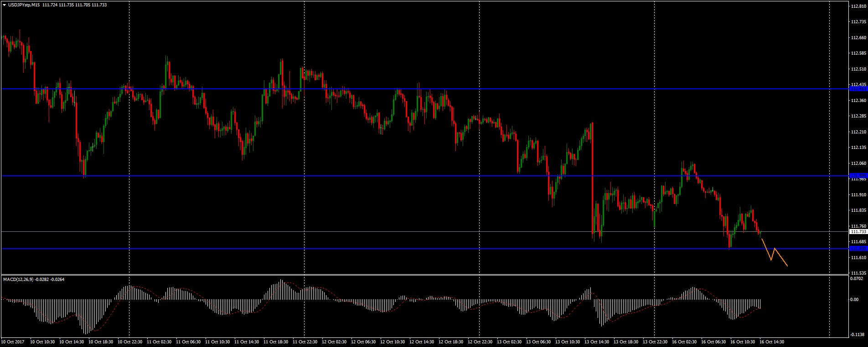Click the grey current bid price line

(424, 232)
